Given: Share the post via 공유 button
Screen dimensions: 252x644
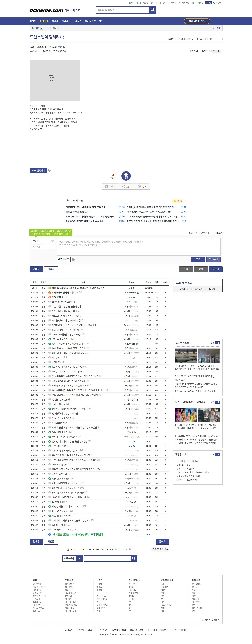Looking at the screenshot, I should pyautogui.click(x=126, y=187).
